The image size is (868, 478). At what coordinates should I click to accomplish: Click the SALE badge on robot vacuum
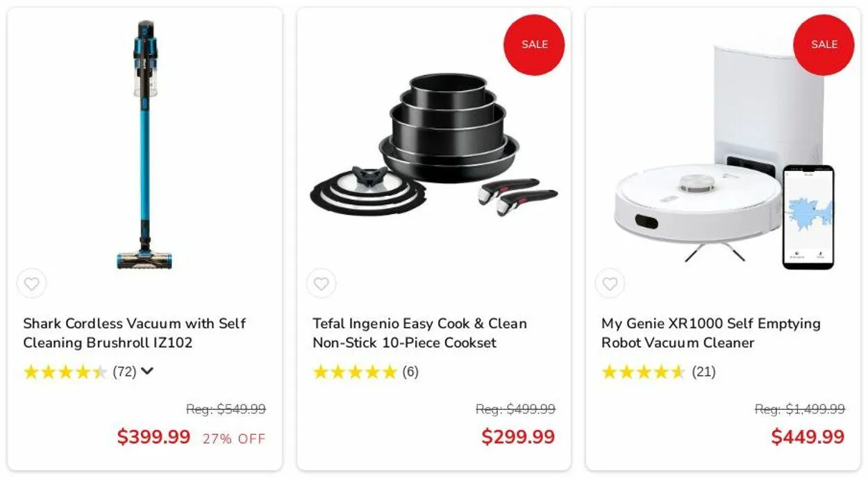tap(824, 44)
